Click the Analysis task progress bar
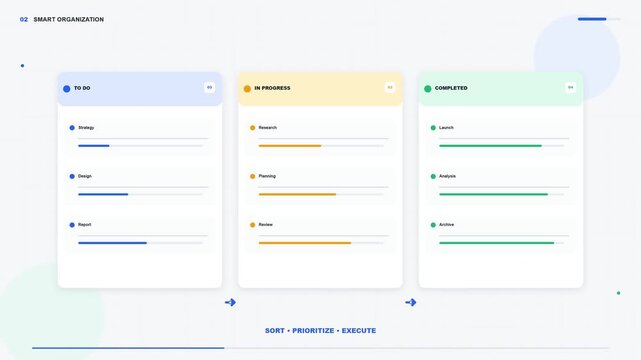Screen dimensions: 641x360 click(x=502, y=195)
